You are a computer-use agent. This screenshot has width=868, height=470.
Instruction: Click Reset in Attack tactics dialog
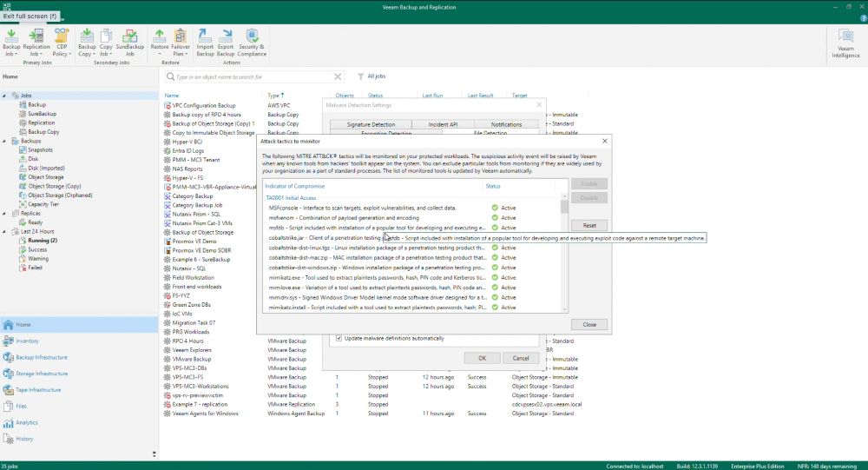pos(589,226)
